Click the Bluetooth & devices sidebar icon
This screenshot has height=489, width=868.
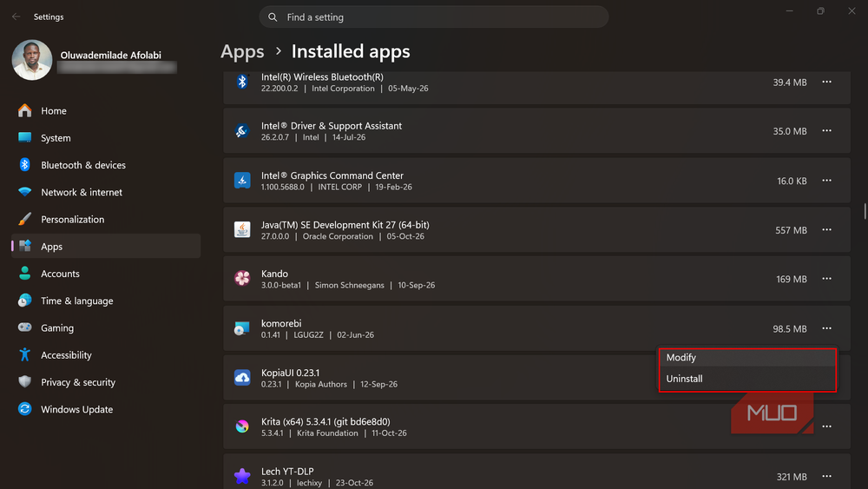click(x=25, y=164)
